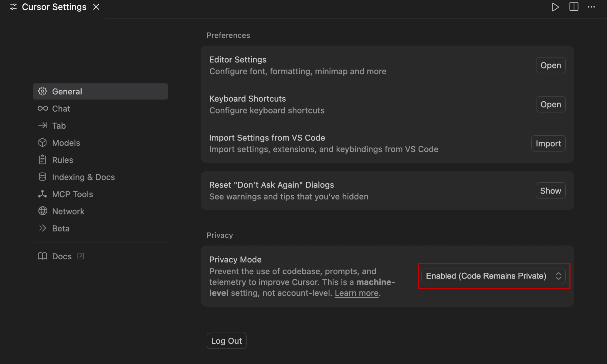Screen dimensions: 607x364
Task: Click the Privacy Mode dropdown arrows
Action: tap(558, 276)
